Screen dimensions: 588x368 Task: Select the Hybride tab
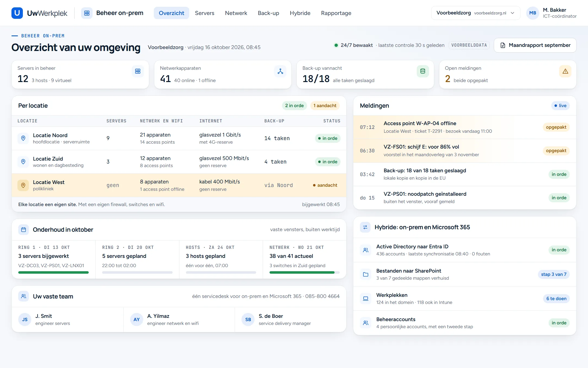pos(300,13)
